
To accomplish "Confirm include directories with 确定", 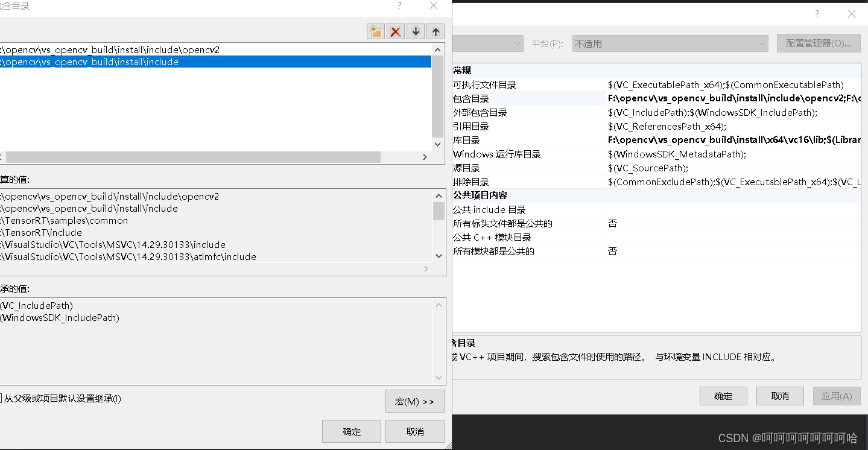I will (351, 431).
